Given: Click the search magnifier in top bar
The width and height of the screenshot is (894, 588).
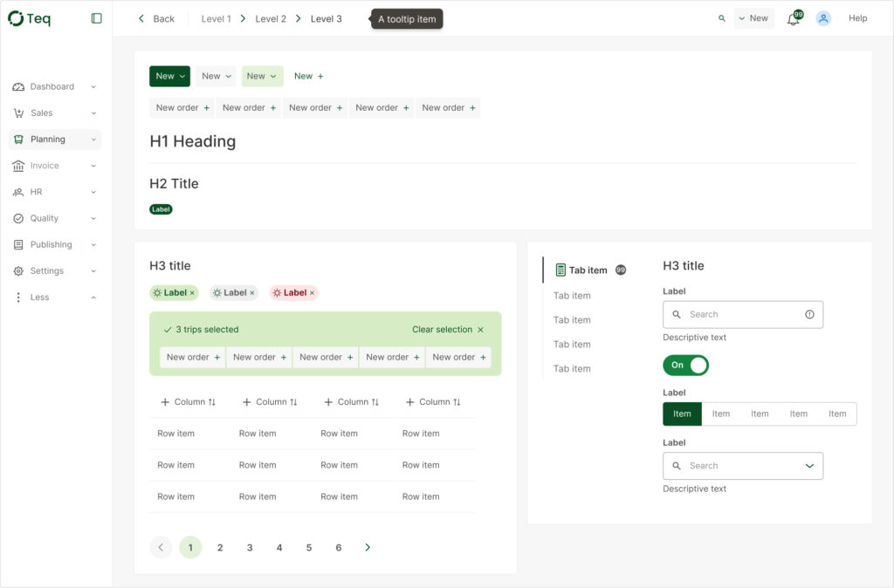Looking at the screenshot, I should pyautogui.click(x=721, y=18).
